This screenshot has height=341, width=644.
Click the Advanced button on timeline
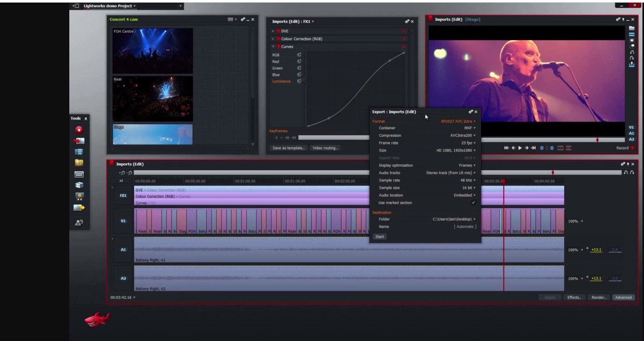[623, 297]
